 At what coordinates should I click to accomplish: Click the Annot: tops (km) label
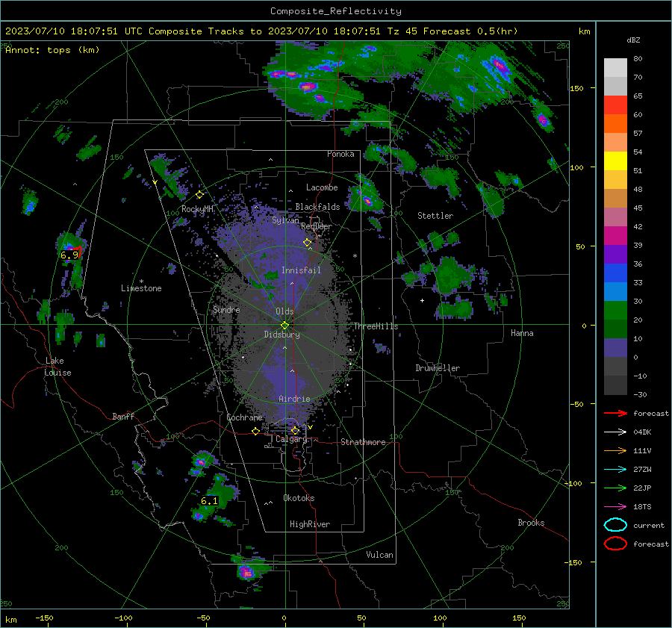(x=52, y=50)
